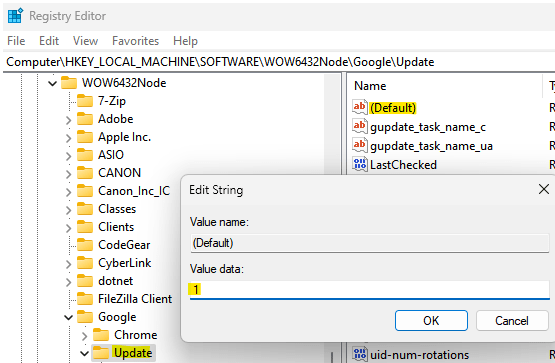This screenshot has height=363, width=555.
Task: Select the CodeGear key label
Action: (124, 245)
